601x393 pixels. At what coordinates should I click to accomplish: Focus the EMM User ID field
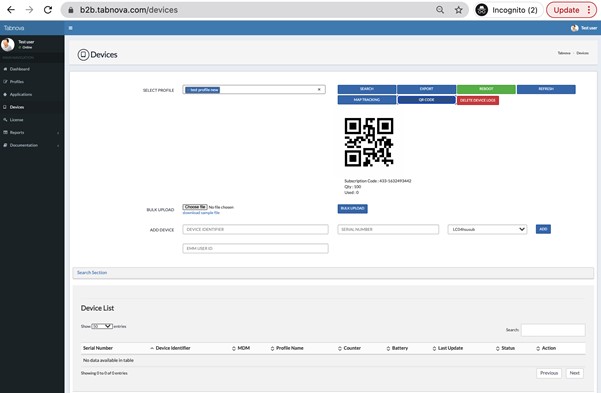click(x=255, y=248)
